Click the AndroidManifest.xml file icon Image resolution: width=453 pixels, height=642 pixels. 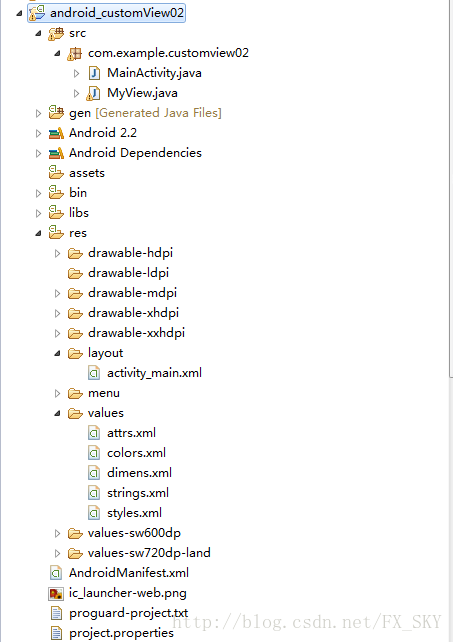(56, 573)
